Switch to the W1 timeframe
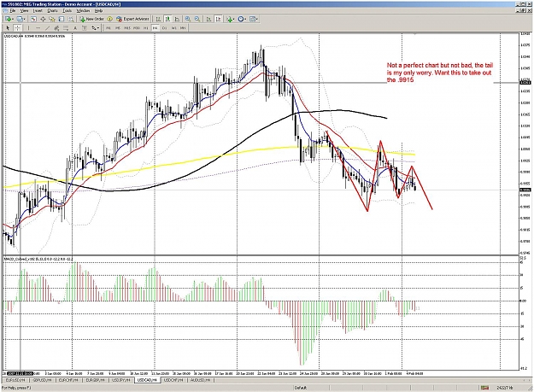The width and height of the screenshot is (534, 392). pyautogui.click(x=173, y=28)
